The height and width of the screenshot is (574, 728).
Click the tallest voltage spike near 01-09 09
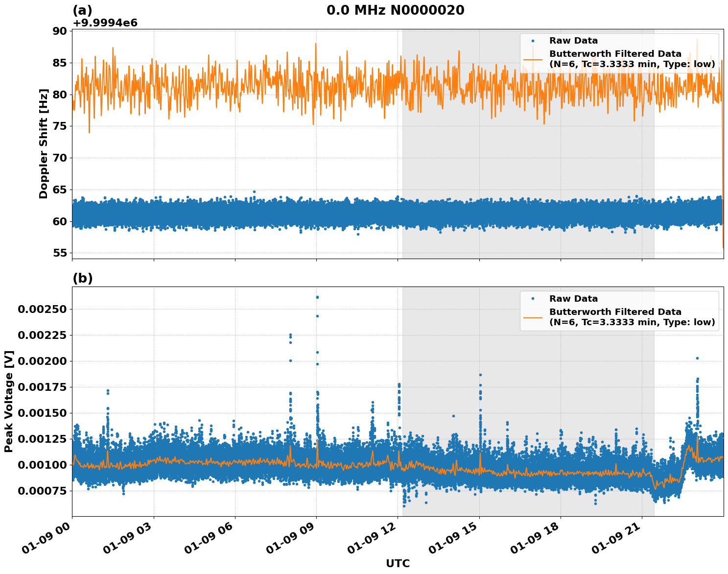tap(317, 296)
